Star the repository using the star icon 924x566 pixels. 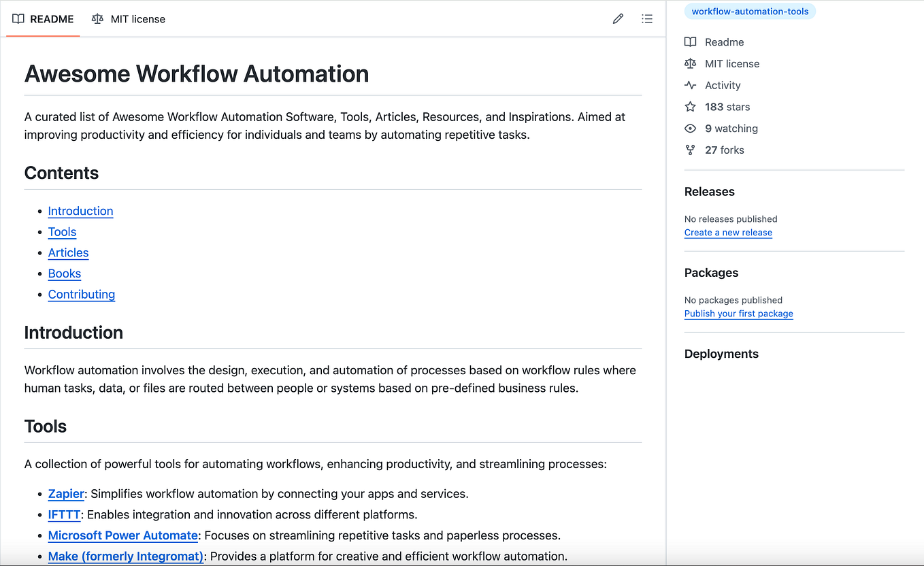click(690, 107)
